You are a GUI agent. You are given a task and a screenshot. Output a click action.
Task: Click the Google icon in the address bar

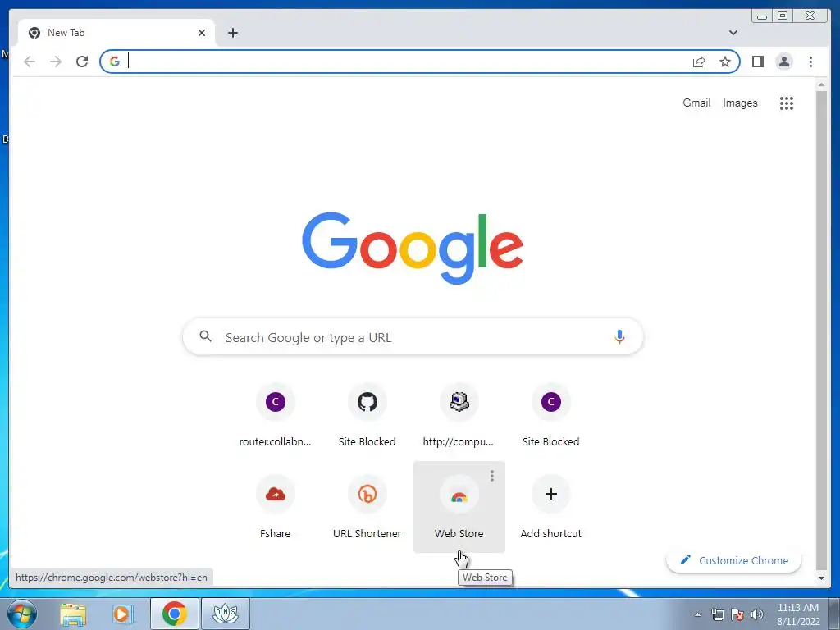pos(115,62)
